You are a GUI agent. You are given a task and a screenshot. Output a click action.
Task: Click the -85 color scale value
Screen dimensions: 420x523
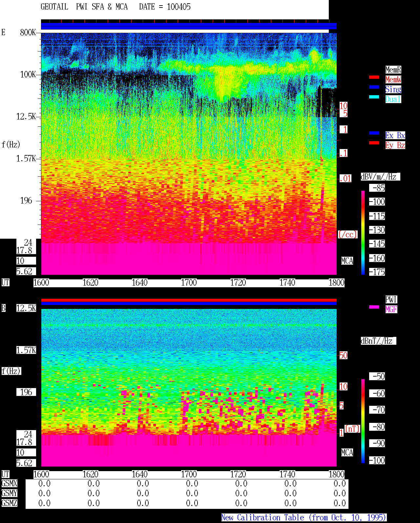point(377,188)
